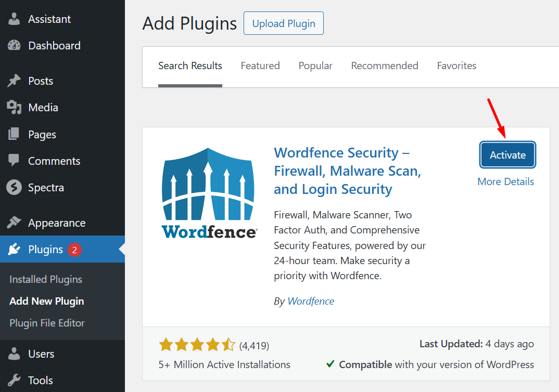
Task: Click the Wordfence author link
Action: 311,301
